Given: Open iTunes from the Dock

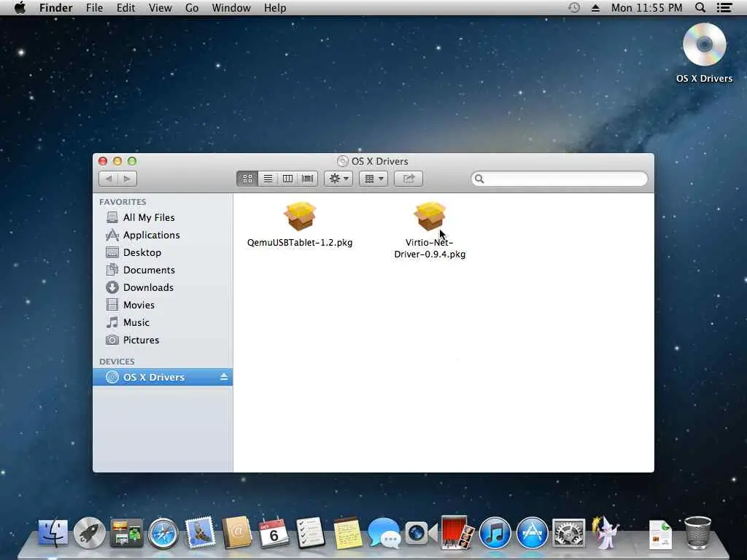Looking at the screenshot, I should 495,532.
